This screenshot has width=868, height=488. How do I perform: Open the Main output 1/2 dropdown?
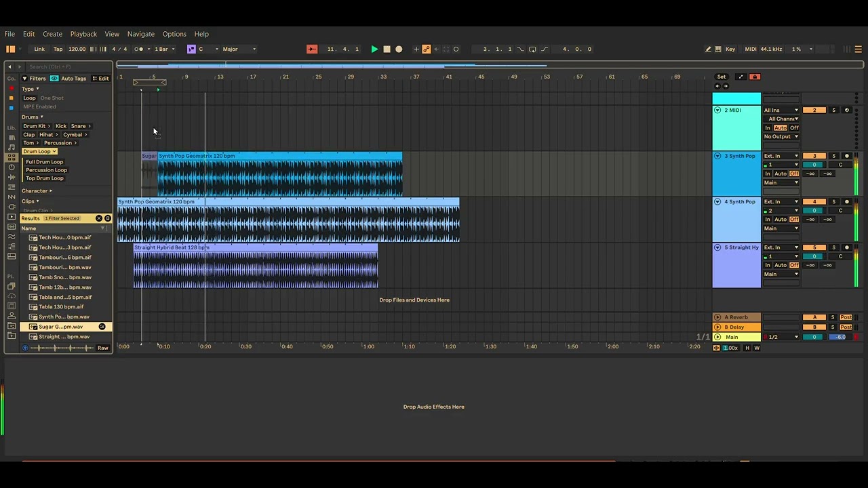point(781,338)
